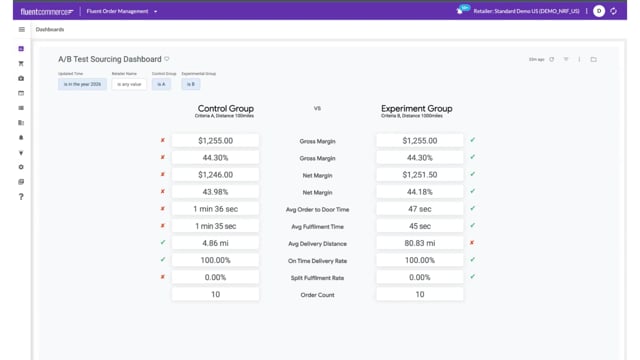Select the Experiment '45 sec' tile
640x360 pixels.
click(x=420, y=226)
